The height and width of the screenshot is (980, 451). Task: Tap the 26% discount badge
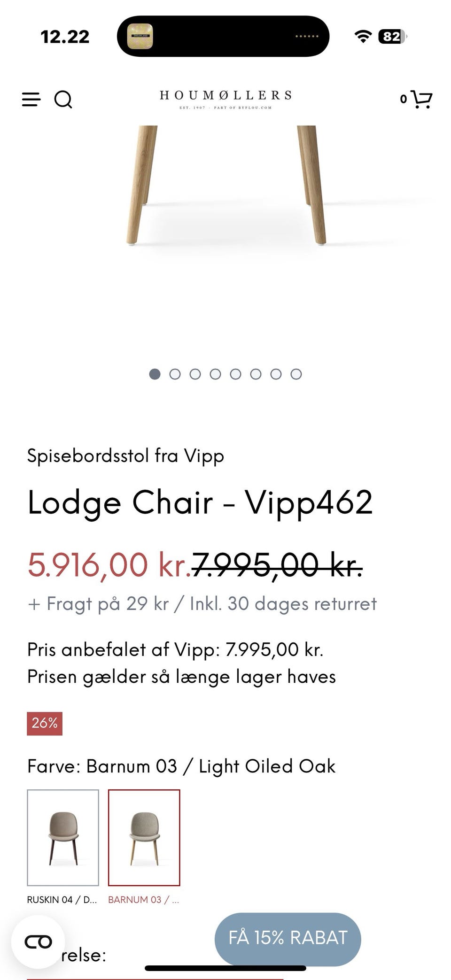click(x=45, y=723)
